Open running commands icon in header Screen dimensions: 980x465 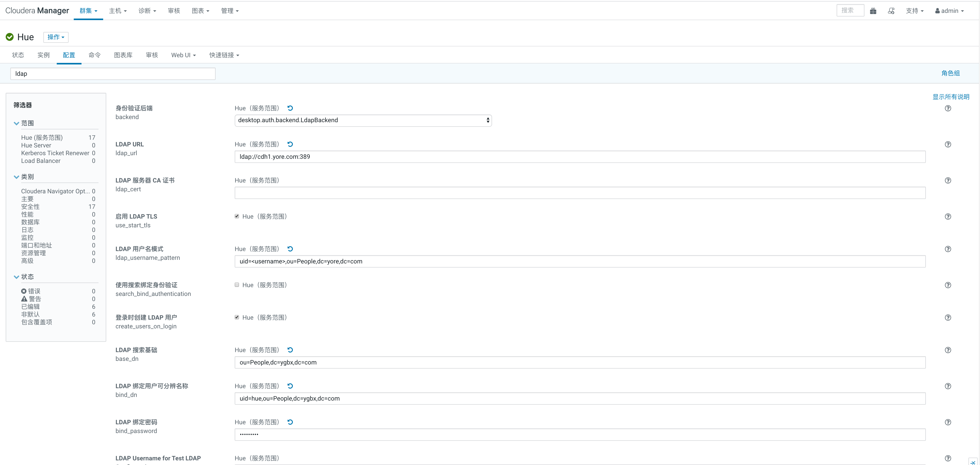[891, 11]
